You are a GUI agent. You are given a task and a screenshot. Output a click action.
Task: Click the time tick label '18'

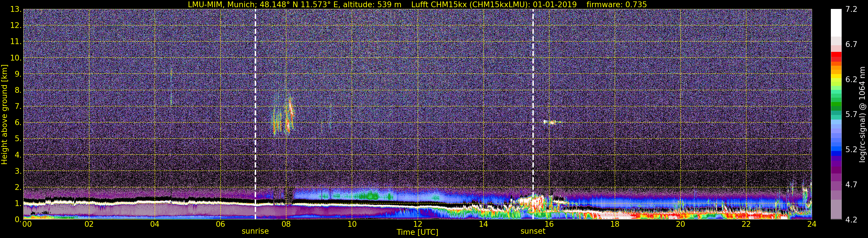click(614, 224)
